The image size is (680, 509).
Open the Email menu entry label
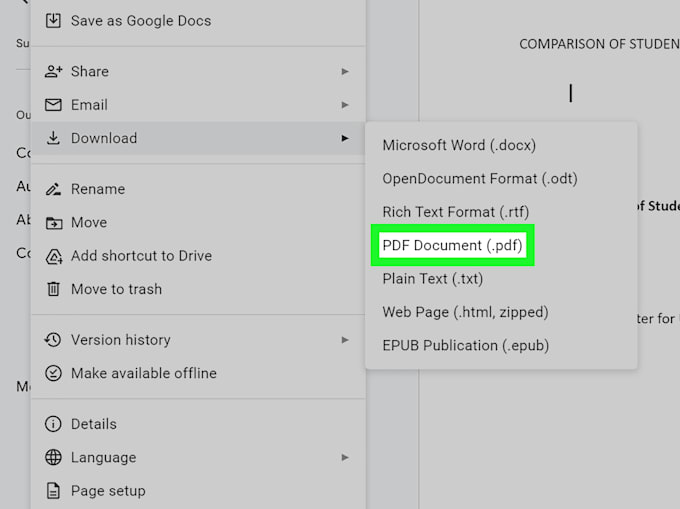pyautogui.click(x=89, y=104)
